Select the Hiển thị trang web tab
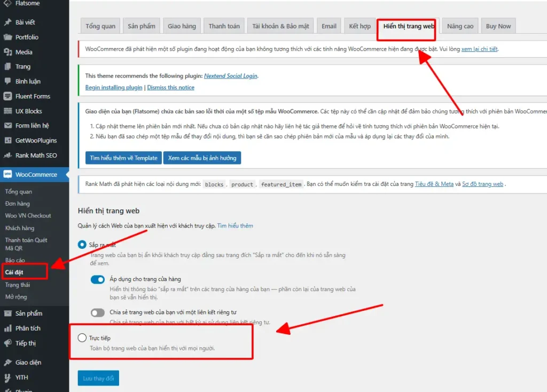This screenshot has height=392, width=547. point(409,26)
